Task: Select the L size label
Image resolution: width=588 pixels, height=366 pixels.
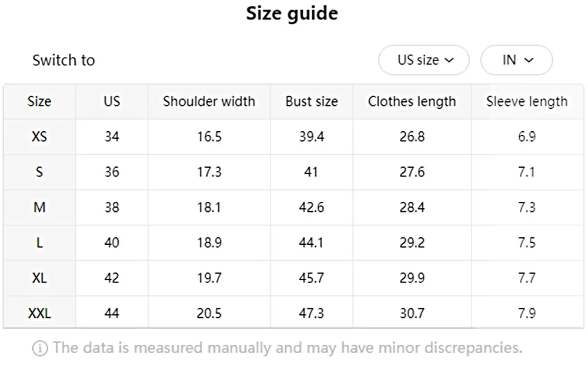Action: [x=39, y=242]
